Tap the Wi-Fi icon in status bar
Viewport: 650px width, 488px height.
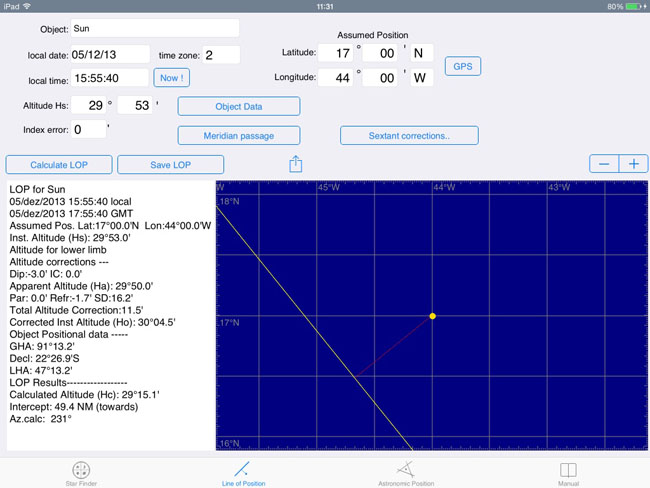click(x=27, y=6)
